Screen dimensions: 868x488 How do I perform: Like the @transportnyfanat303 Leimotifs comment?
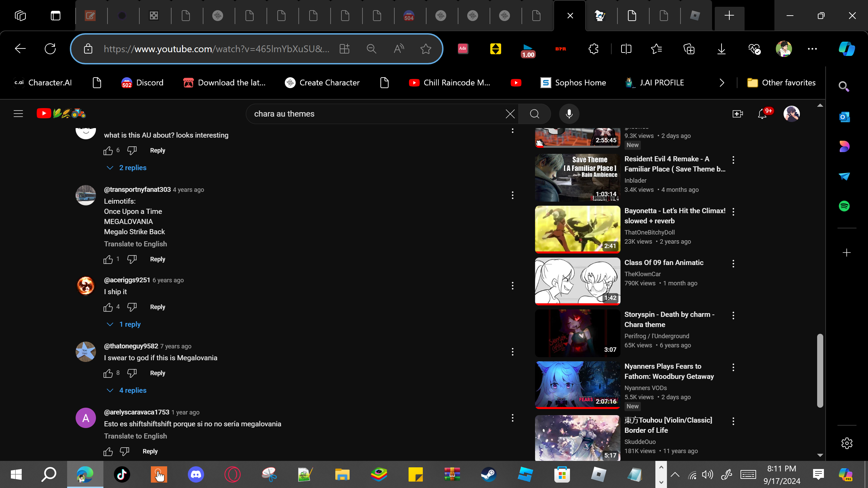pos(108,259)
